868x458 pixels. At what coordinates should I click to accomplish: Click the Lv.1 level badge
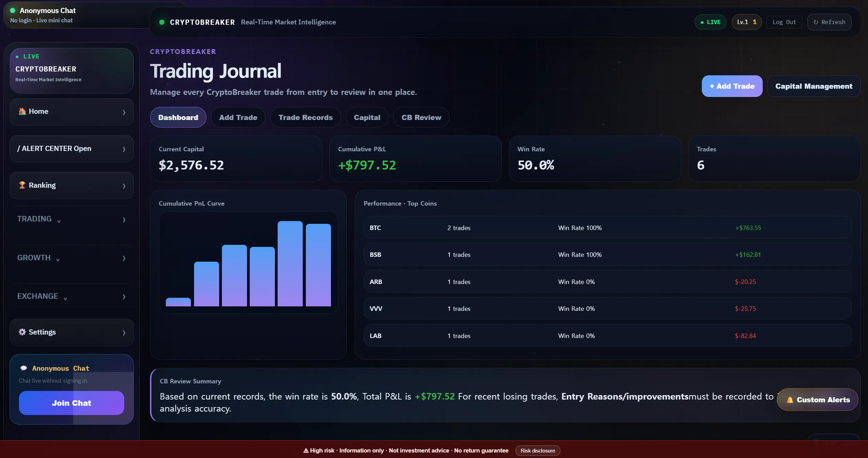(747, 22)
